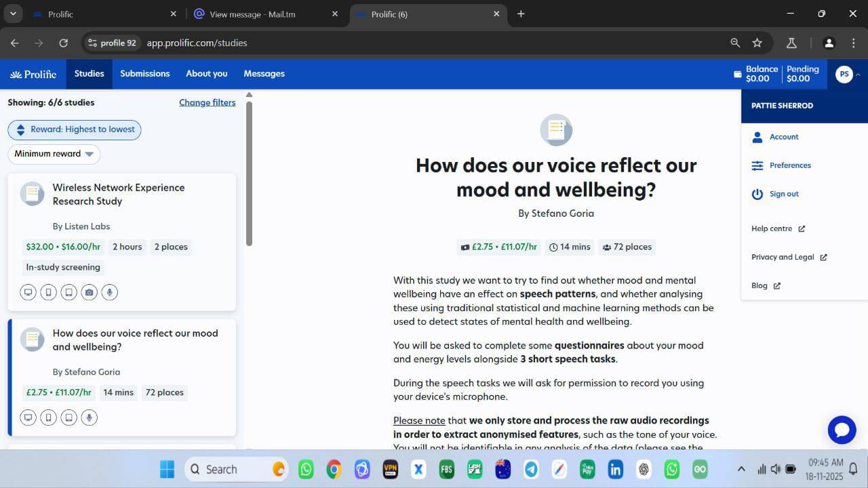Click the Windows Start button
This screenshot has height=488, width=868.
tap(167, 469)
